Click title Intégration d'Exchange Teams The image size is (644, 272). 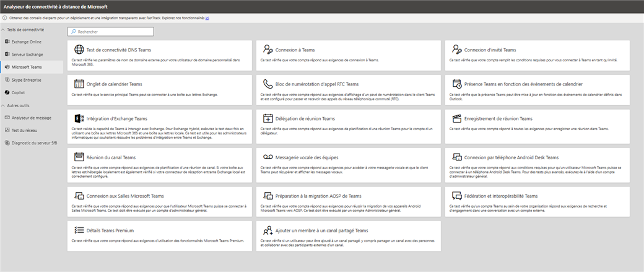click(116, 119)
